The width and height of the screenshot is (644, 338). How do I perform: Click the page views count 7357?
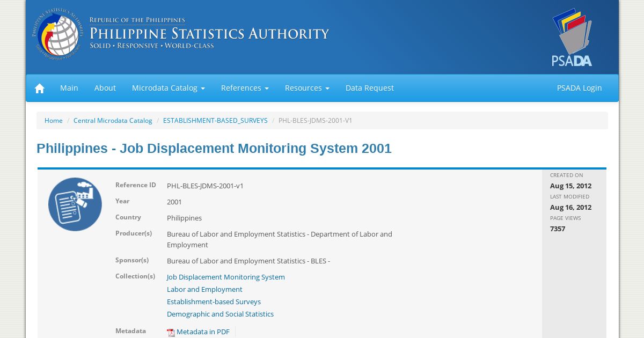coord(558,229)
